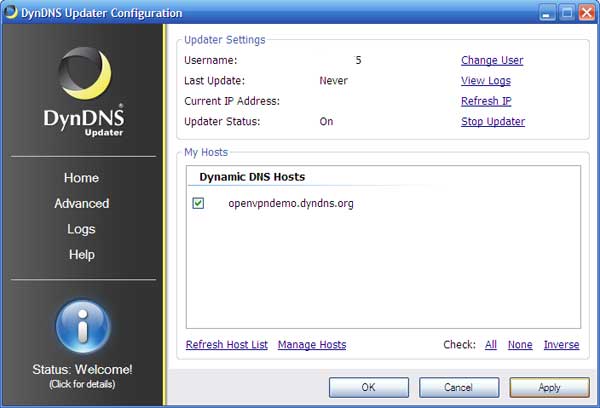Click the Change User link
600x408 pixels.
492,60
